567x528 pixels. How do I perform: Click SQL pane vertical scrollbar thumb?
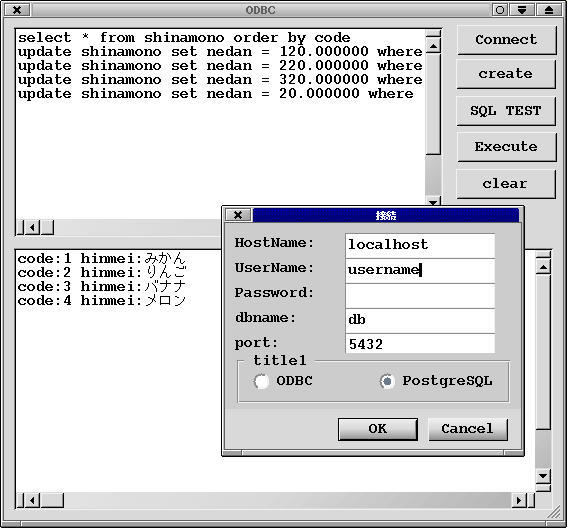tap(433, 104)
